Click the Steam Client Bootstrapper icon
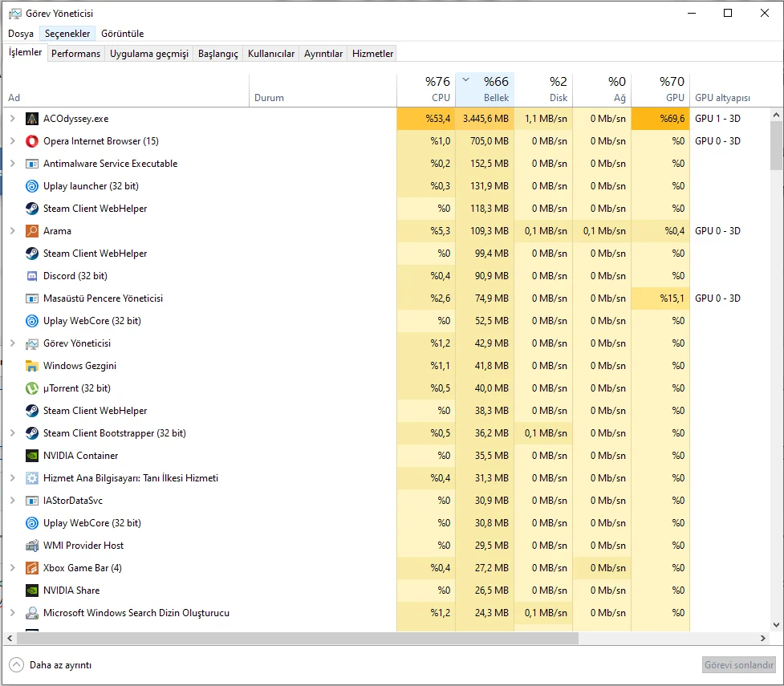The height and width of the screenshot is (686, 784). (x=32, y=433)
